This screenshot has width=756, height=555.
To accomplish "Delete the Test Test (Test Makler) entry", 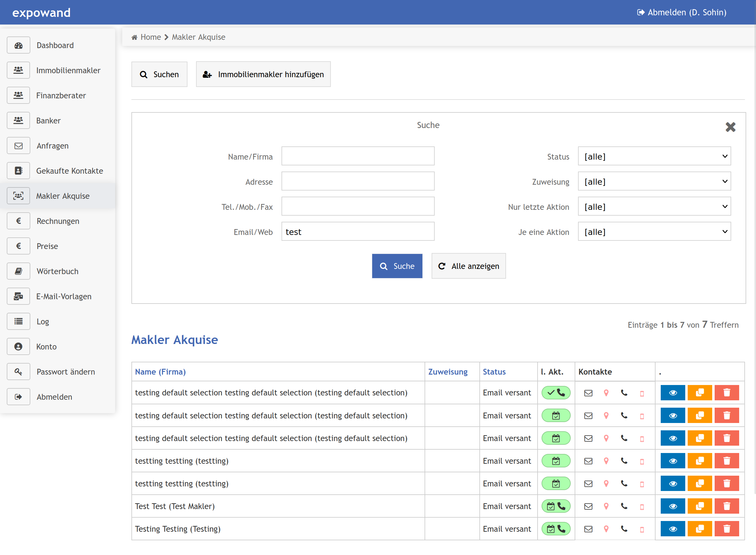I will tap(726, 506).
